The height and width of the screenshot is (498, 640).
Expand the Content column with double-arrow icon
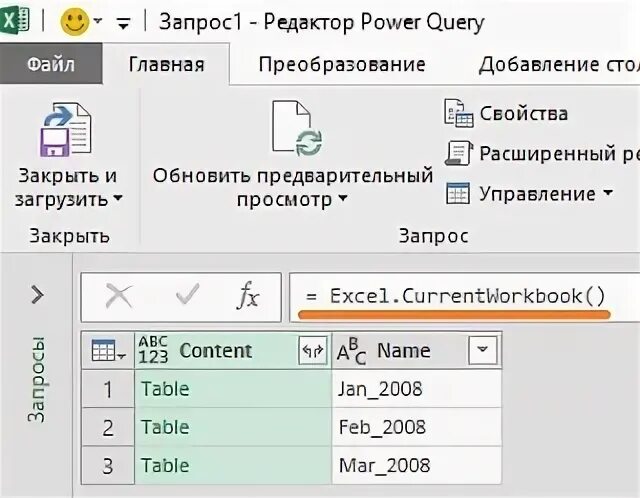coord(313,350)
